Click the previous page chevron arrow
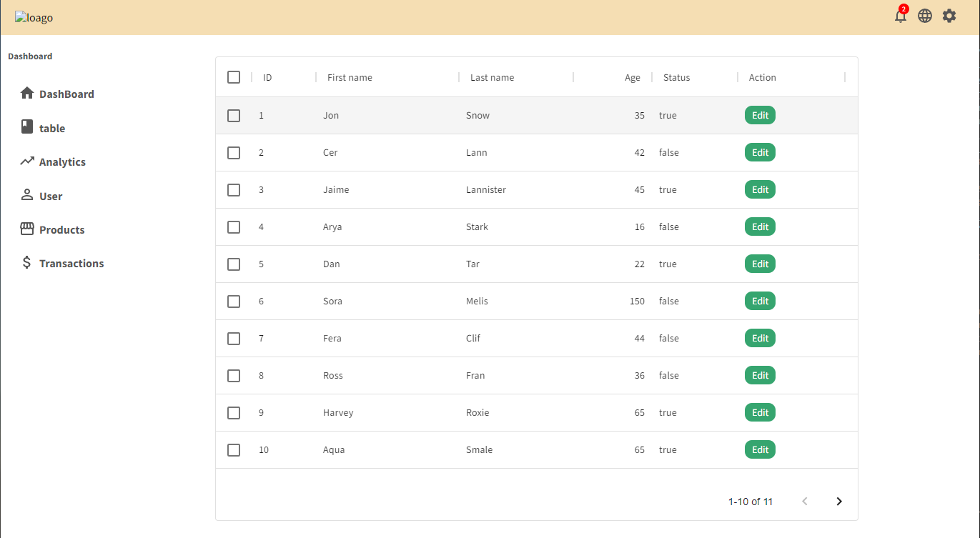This screenshot has height=538, width=980. 805,501
